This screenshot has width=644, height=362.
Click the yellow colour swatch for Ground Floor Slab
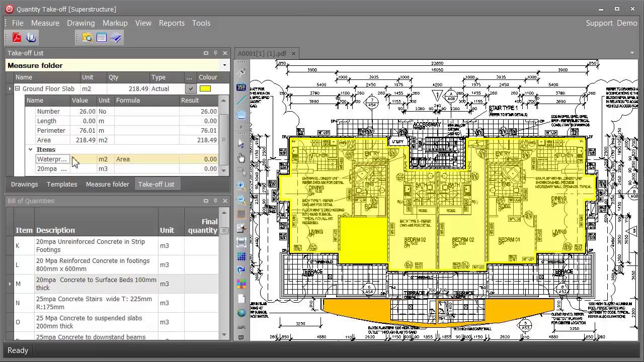click(205, 89)
